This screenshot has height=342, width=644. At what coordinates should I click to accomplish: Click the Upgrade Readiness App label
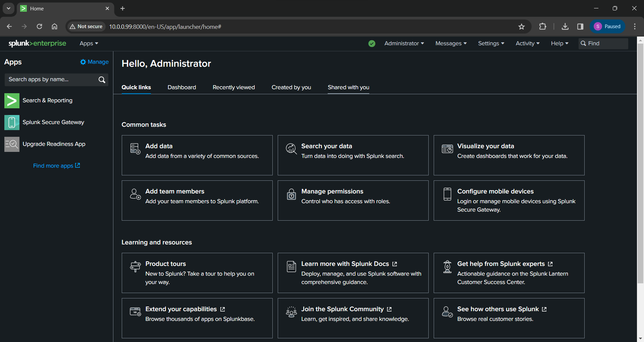coord(54,144)
